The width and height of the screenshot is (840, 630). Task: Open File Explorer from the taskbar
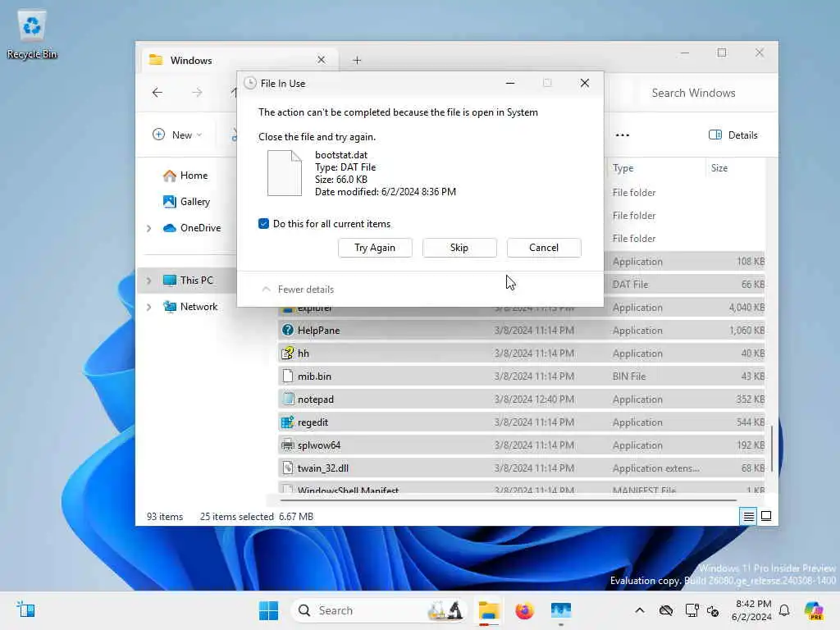pos(489,610)
